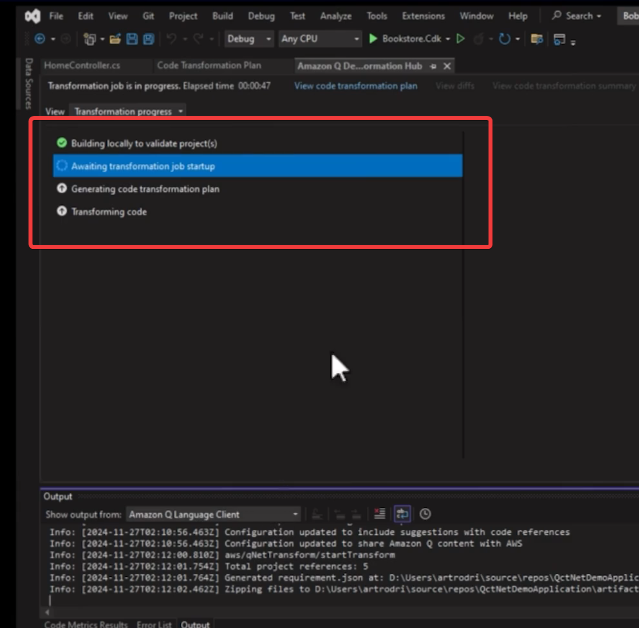Click the Navigate Backward arrow icon

click(x=40, y=39)
